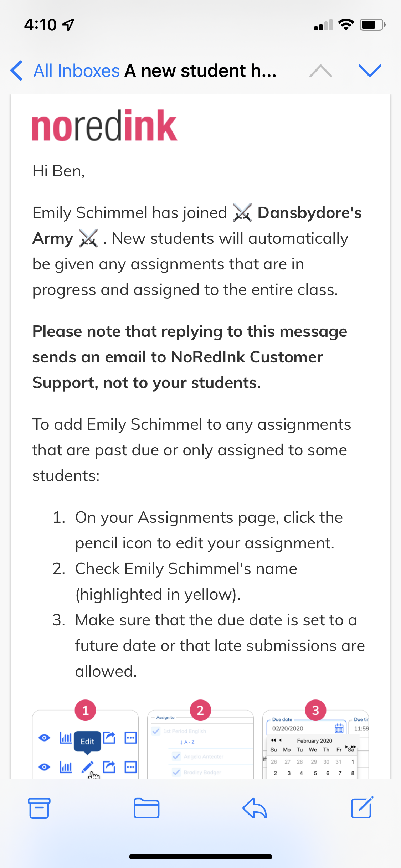Go to next message with down arrow
Image resolution: width=401 pixels, height=868 pixels.
coord(370,71)
